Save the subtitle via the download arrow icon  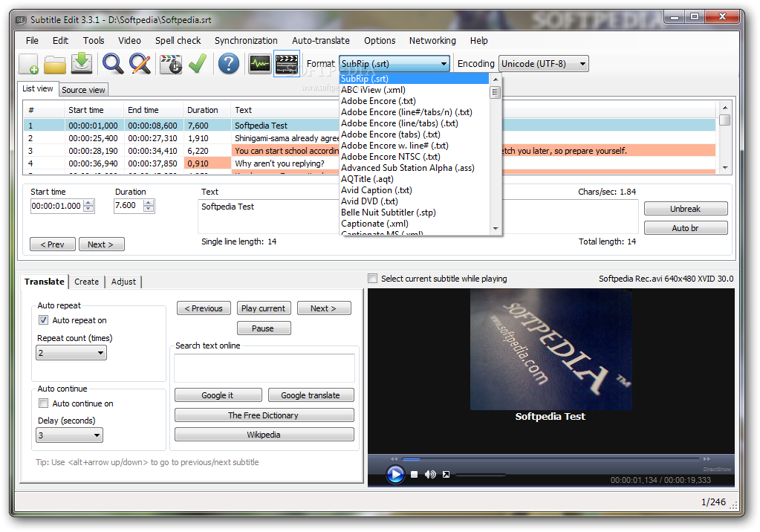pyautogui.click(x=82, y=64)
